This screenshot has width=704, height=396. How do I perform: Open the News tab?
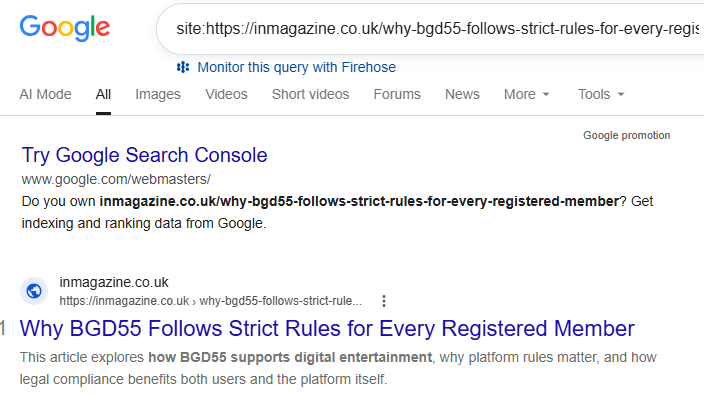(x=462, y=94)
